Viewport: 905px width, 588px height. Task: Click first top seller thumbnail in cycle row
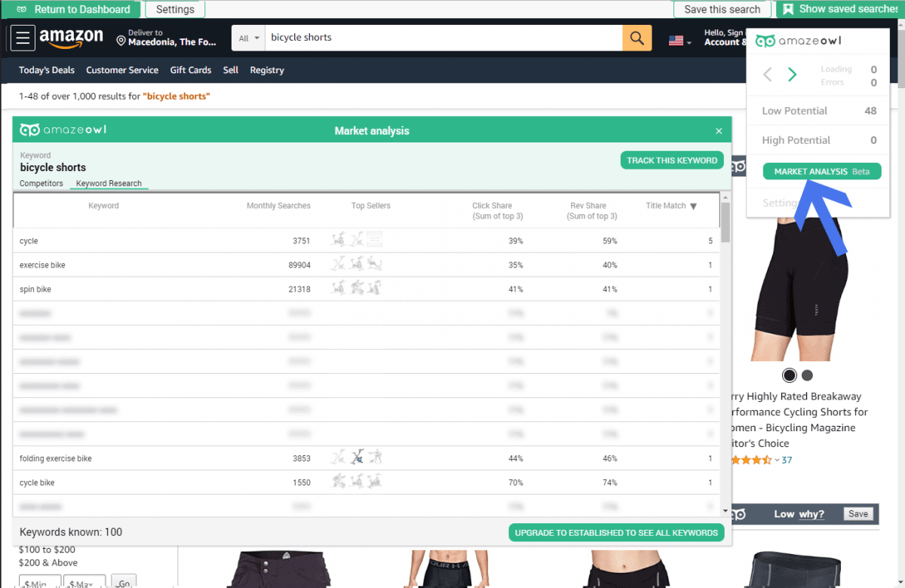point(339,240)
